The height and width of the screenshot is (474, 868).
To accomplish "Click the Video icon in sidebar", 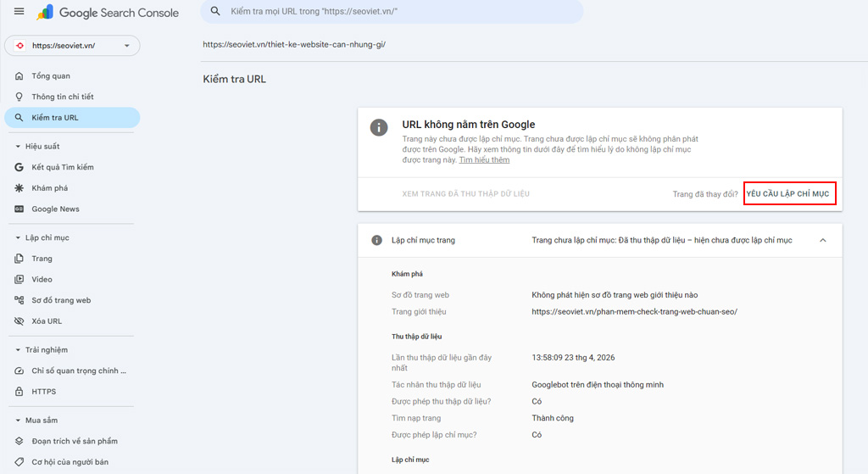I will (x=19, y=280).
